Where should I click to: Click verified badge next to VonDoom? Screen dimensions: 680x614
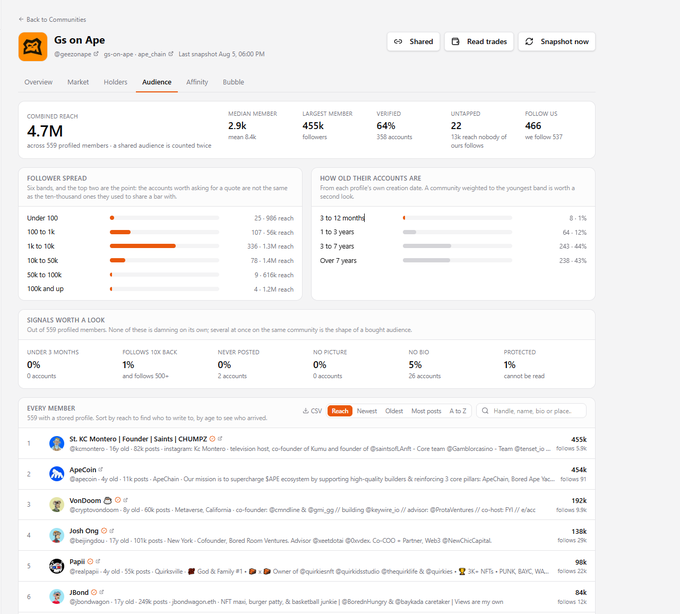click(x=118, y=500)
